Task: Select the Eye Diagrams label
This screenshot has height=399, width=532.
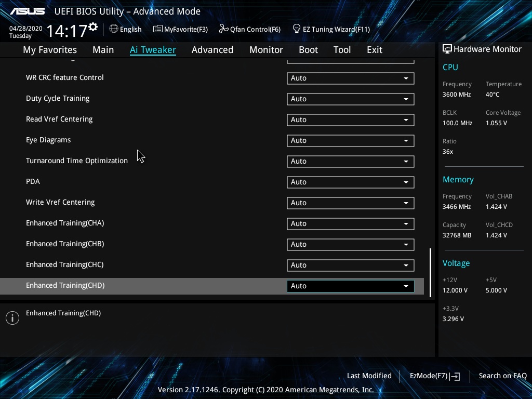Action: [x=48, y=140]
